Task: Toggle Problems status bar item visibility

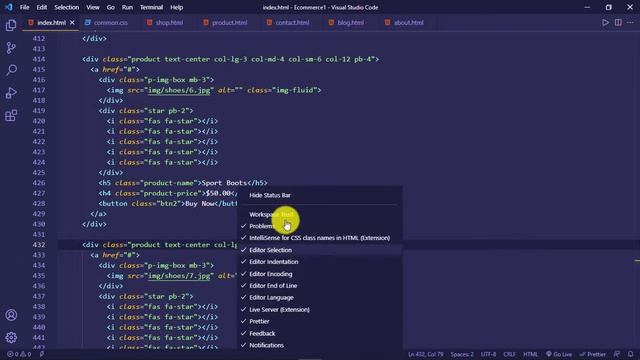Action: click(320, 226)
